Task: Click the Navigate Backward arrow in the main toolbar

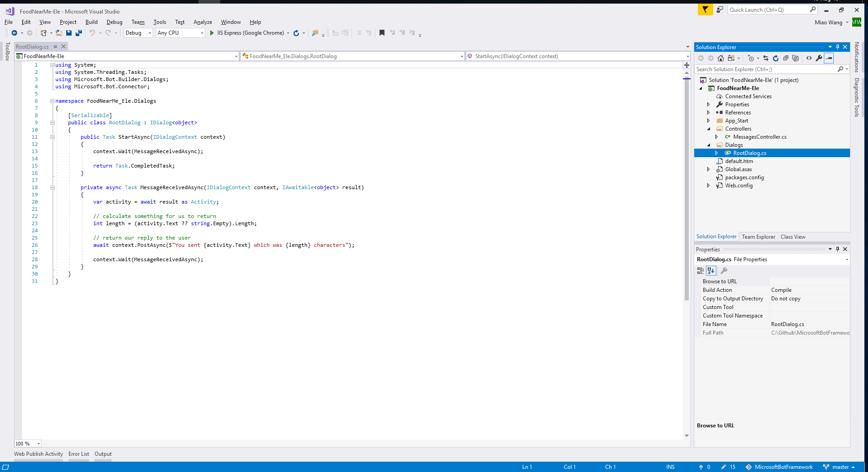Action: click(x=14, y=33)
